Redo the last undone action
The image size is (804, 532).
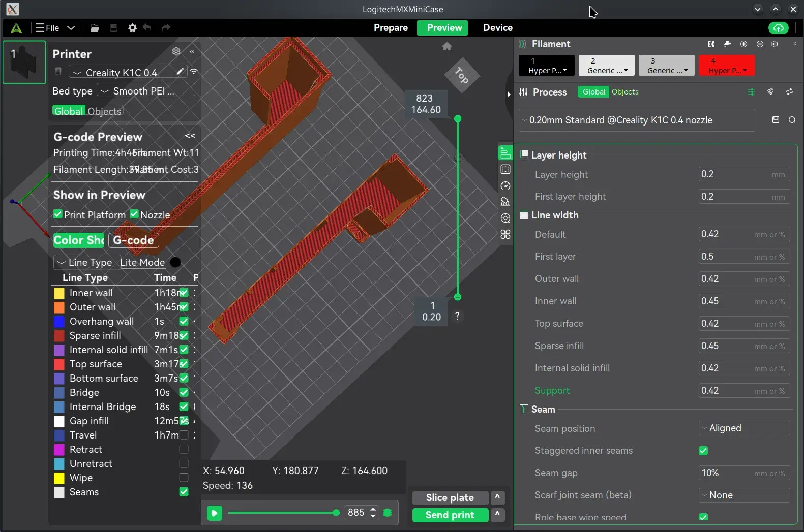[x=166, y=28]
